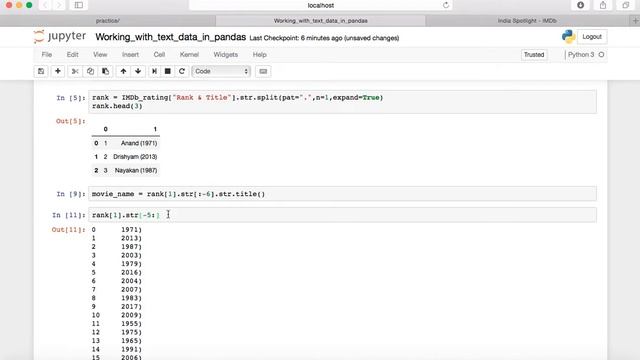Click the Trusted notebook button
The width and height of the screenshot is (640, 360).
[534, 55]
